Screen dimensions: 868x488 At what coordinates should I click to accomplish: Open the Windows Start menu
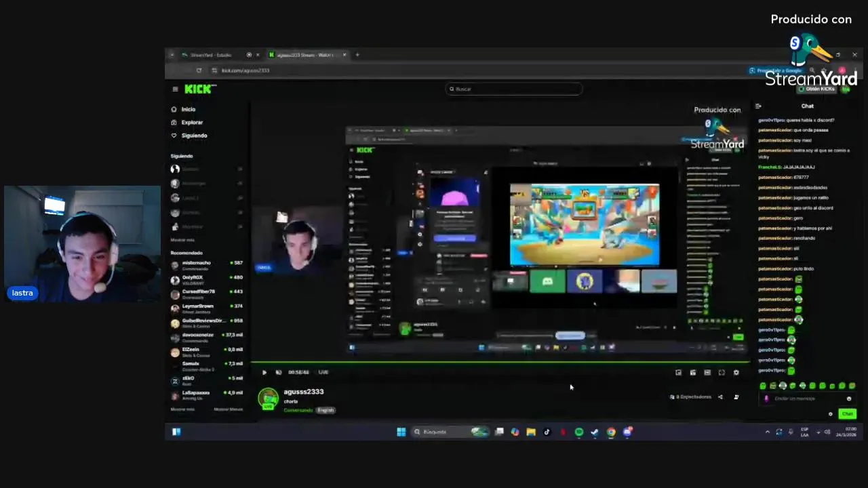[401, 432]
